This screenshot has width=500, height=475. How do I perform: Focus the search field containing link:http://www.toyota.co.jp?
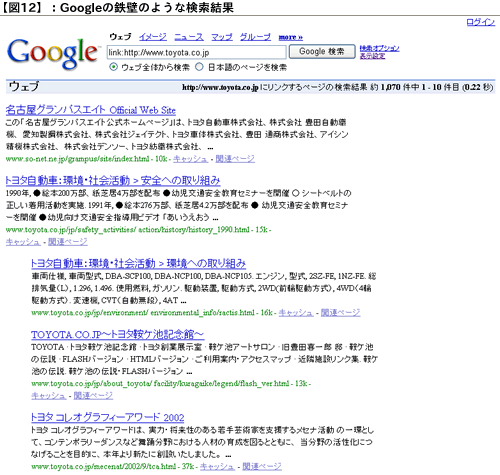196,52
